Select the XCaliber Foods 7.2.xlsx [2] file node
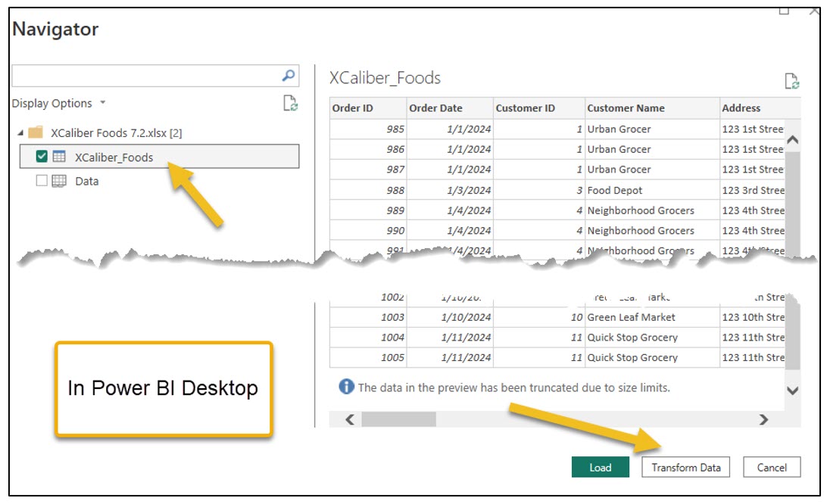 (x=116, y=132)
